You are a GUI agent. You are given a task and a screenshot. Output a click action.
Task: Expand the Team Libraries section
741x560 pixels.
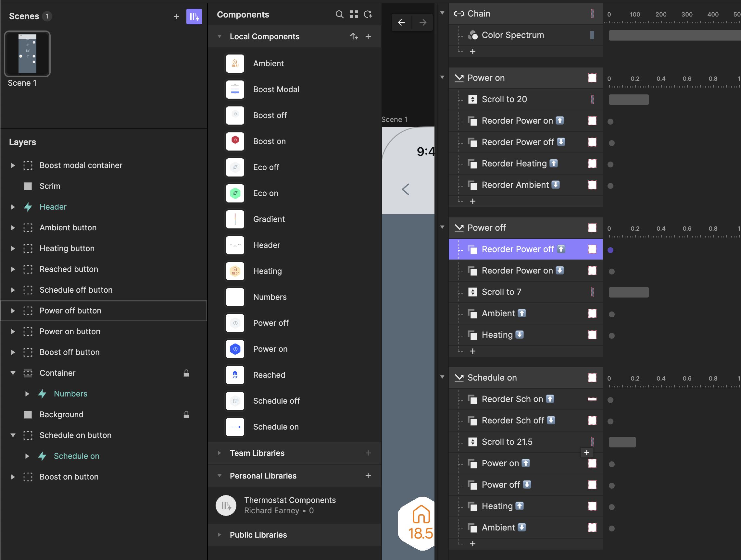pos(220,453)
